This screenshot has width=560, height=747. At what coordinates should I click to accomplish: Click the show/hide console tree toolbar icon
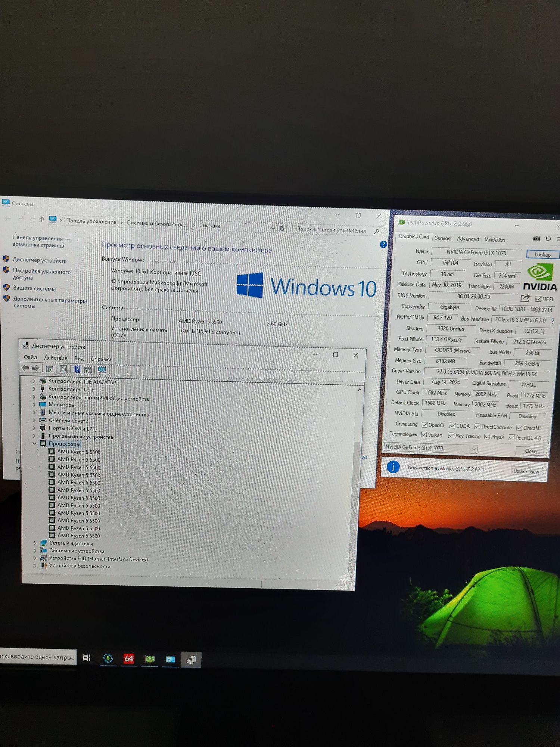tap(49, 369)
